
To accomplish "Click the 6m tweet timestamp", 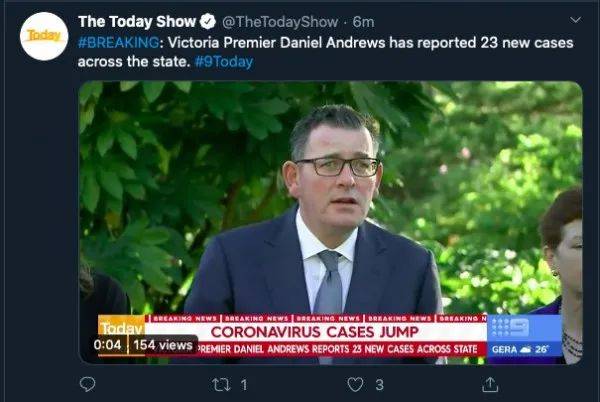I will coord(363,22).
